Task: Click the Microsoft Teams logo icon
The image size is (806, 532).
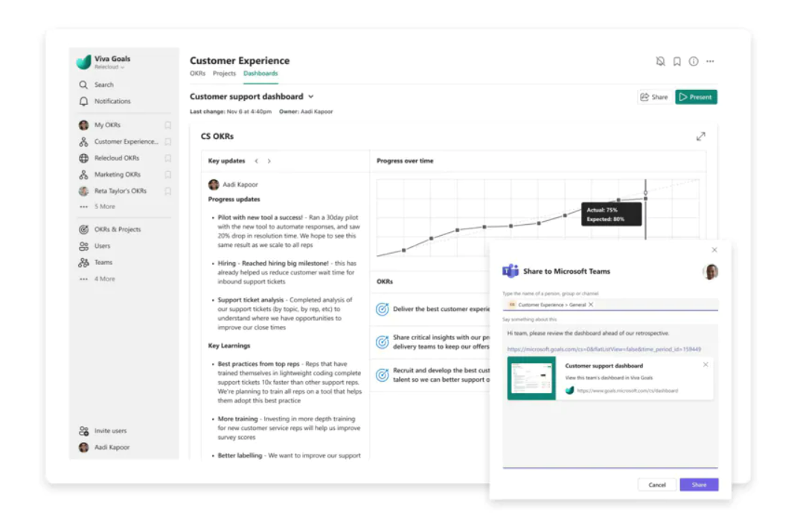Action: coord(511,271)
